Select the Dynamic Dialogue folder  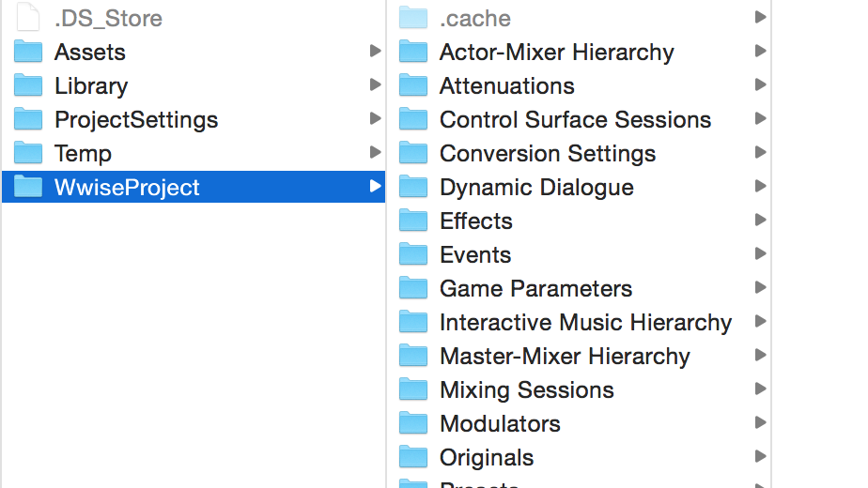tap(536, 187)
